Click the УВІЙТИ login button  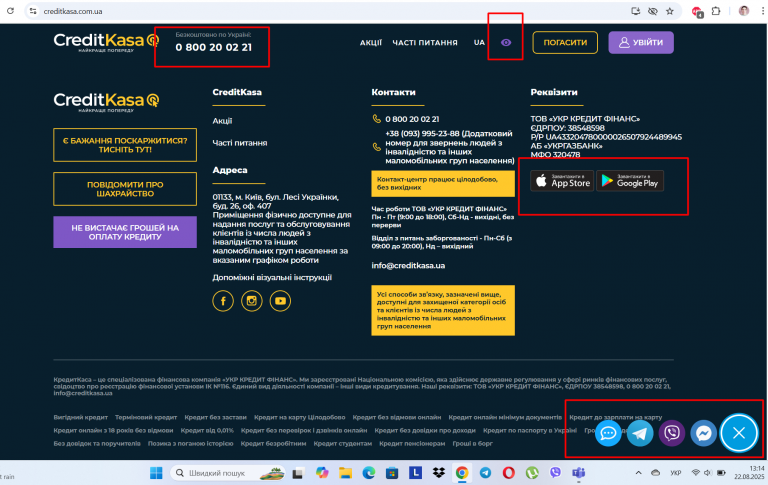(x=641, y=43)
